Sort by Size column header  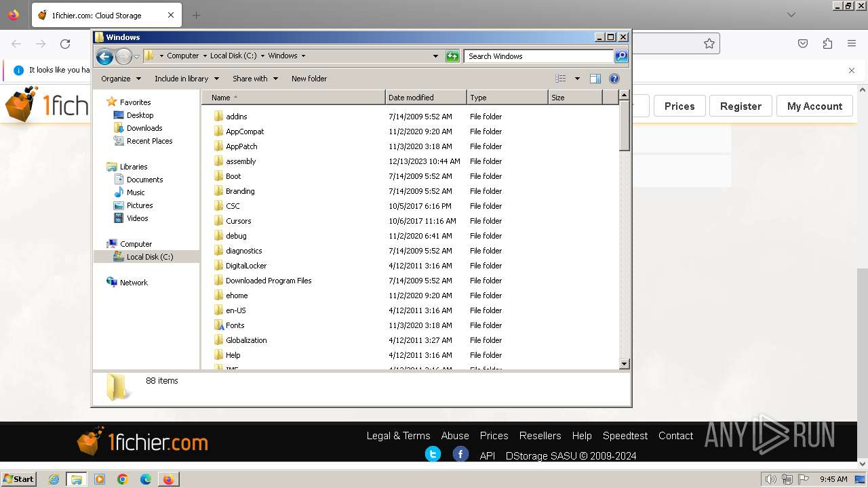tap(575, 98)
